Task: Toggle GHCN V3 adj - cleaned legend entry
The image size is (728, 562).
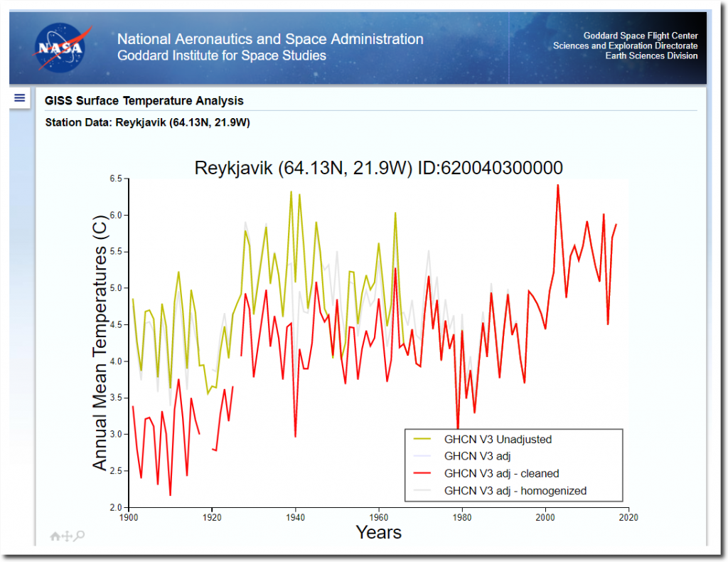Action: (501, 473)
